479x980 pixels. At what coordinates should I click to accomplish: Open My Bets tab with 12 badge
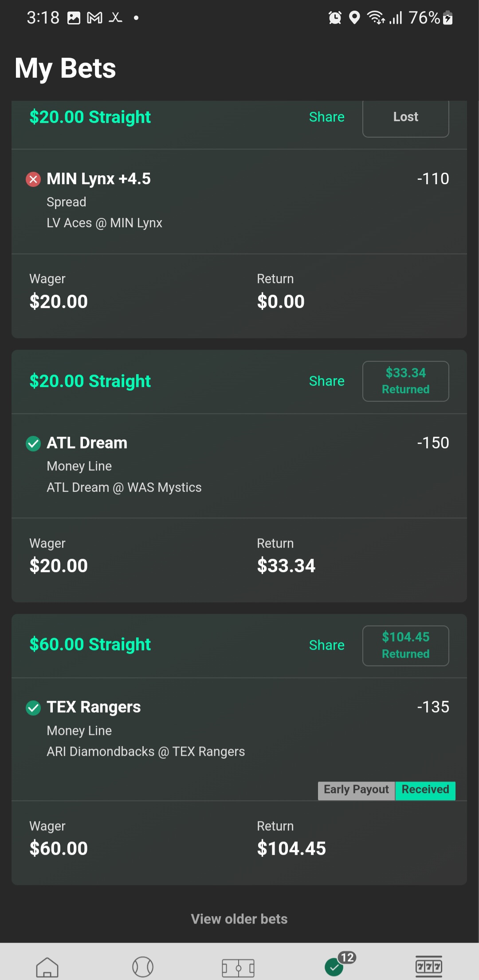point(335,966)
